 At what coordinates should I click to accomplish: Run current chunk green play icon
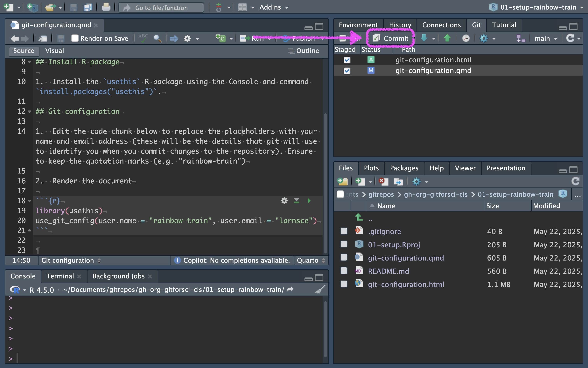click(x=309, y=201)
